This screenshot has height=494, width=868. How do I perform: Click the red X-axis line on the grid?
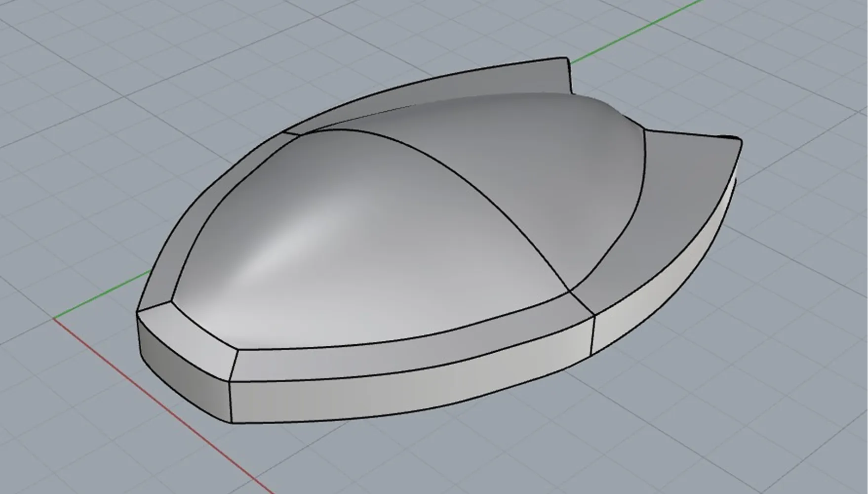(163, 406)
